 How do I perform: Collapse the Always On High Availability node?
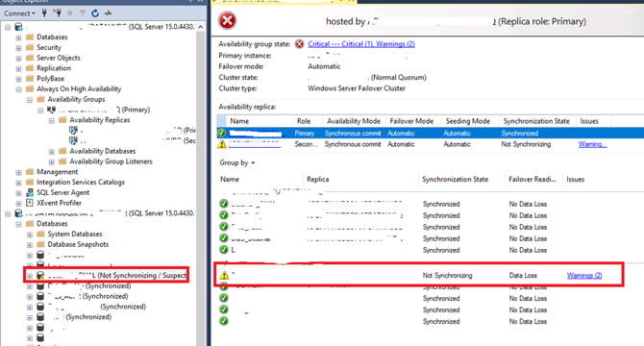18,89
